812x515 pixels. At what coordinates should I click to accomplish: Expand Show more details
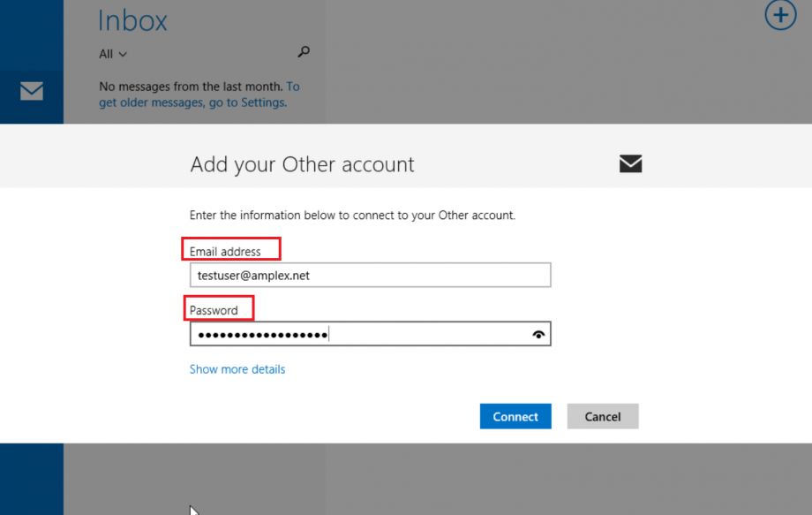[x=237, y=369]
